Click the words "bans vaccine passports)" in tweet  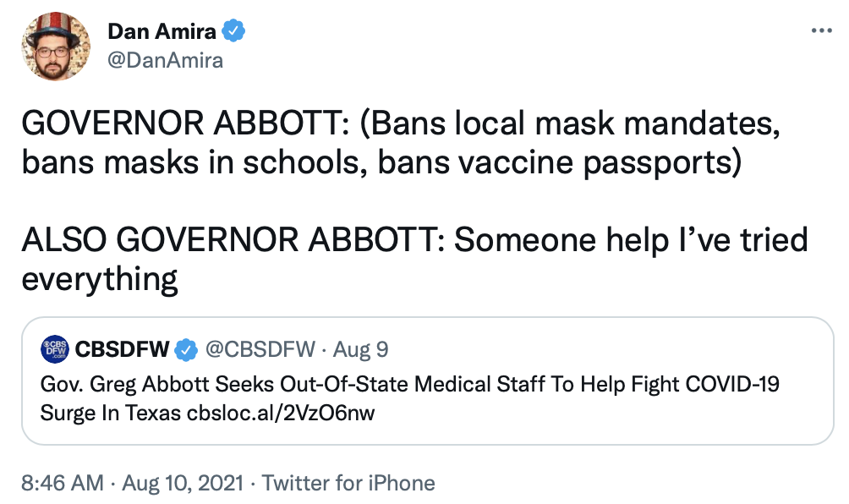560,162
